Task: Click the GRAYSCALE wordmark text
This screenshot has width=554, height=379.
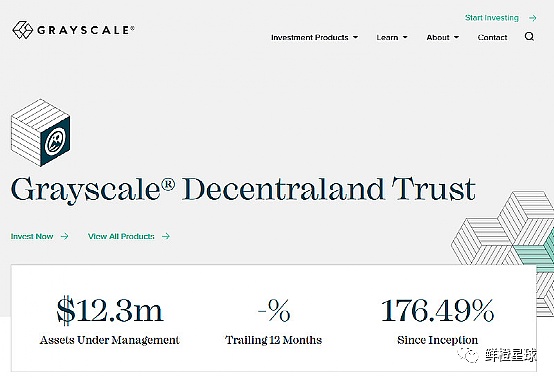Action: (x=86, y=30)
